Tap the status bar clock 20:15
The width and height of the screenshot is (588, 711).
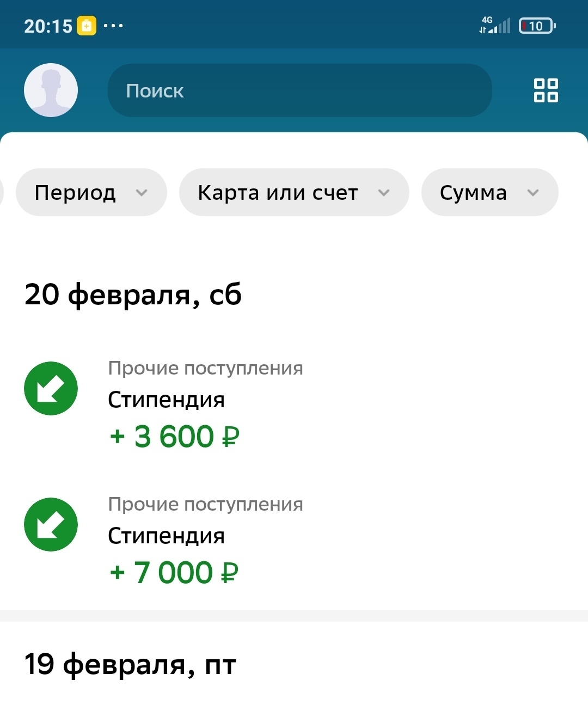point(48,26)
